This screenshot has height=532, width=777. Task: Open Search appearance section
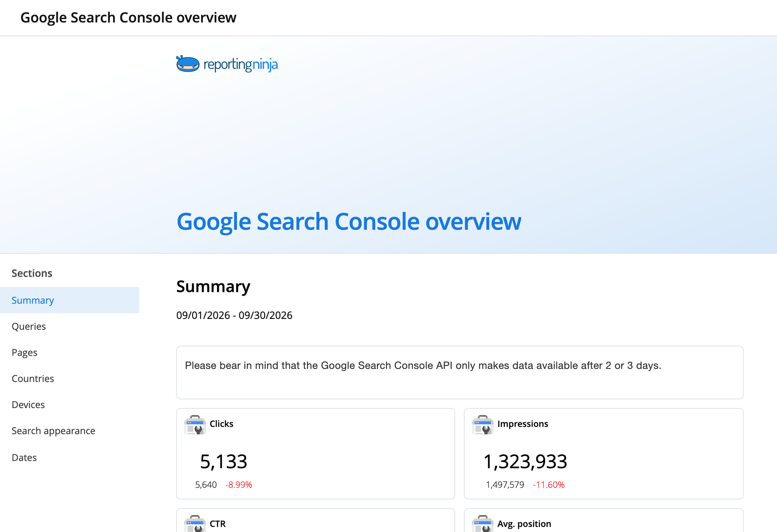point(70,431)
